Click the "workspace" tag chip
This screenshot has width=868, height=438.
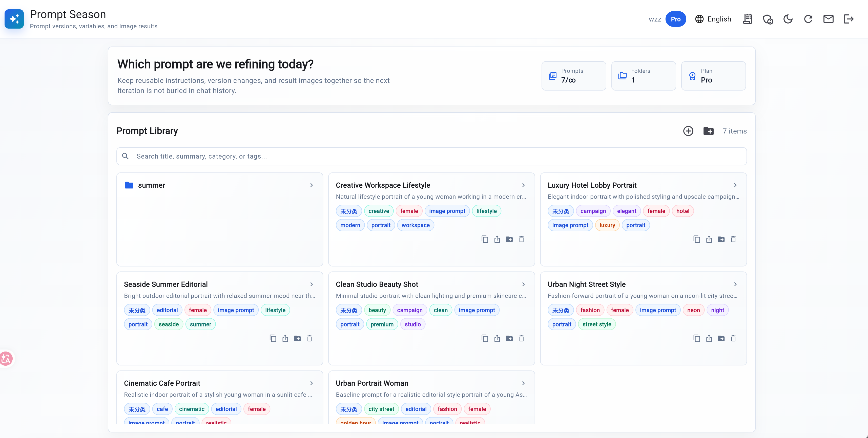(416, 225)
